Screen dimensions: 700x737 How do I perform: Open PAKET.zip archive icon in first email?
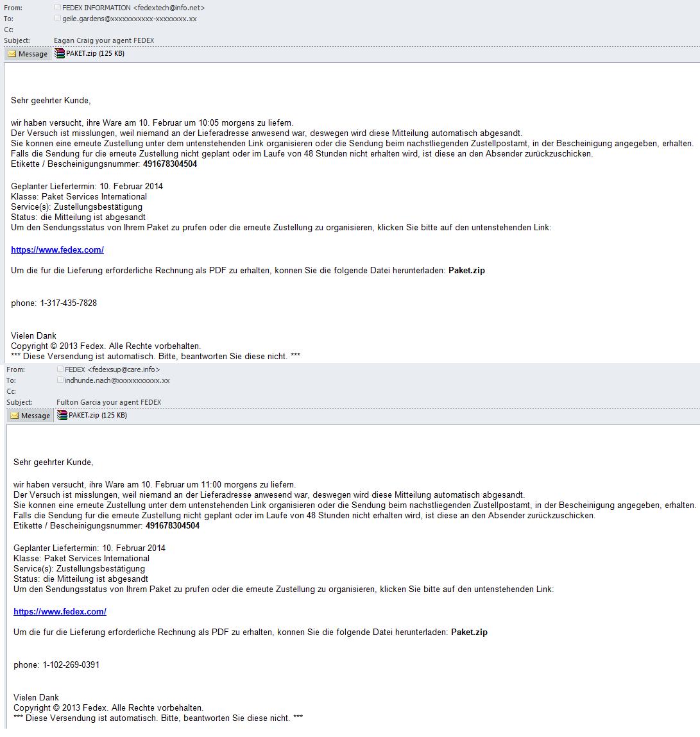pos(59,54)
